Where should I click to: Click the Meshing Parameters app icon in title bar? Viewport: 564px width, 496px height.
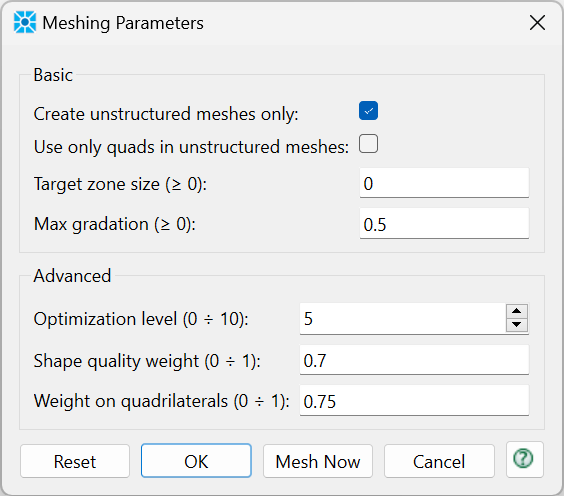(x=25, y=22)
